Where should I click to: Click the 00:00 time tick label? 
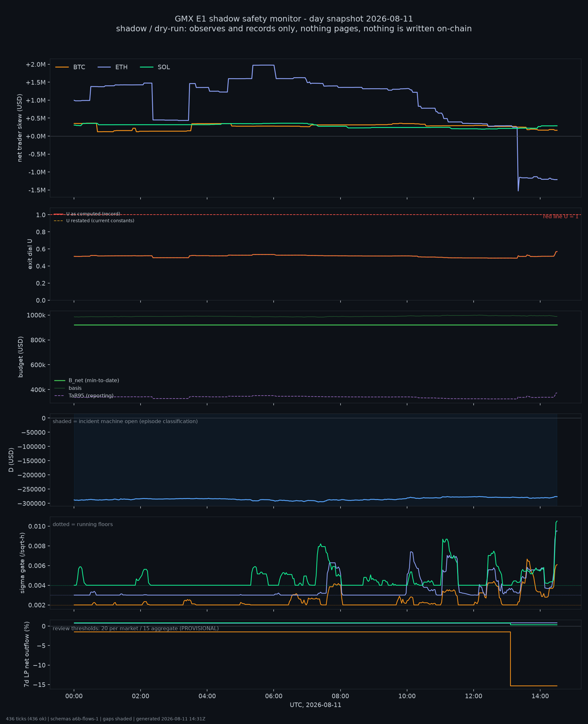coord(74,696)
